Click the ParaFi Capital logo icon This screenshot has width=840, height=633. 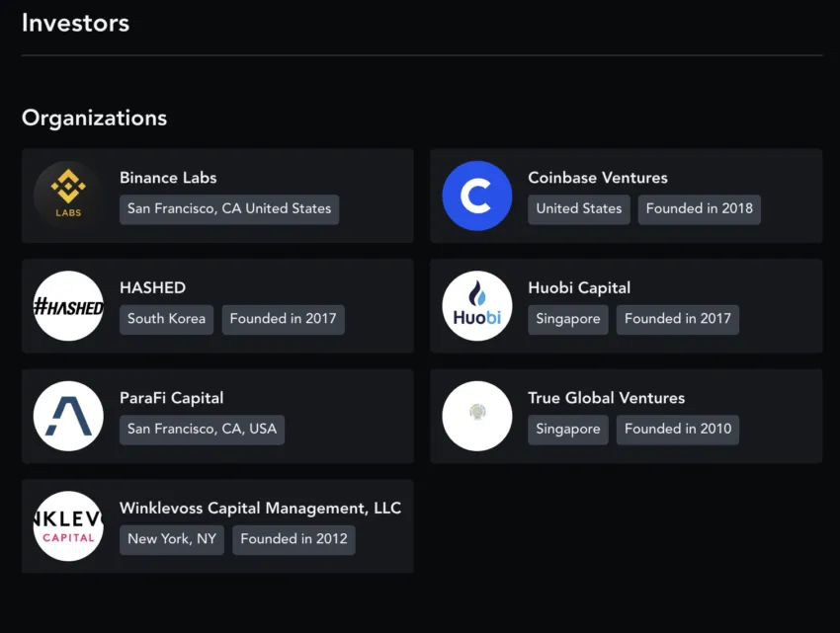tap(68, 416)
